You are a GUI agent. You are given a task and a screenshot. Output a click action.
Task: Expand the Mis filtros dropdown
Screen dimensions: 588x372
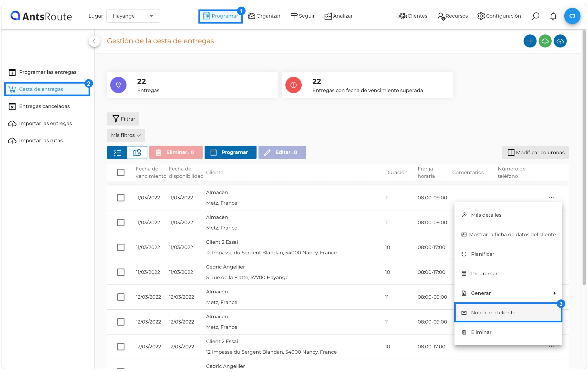pyautogui.click(x=126, y=135)
